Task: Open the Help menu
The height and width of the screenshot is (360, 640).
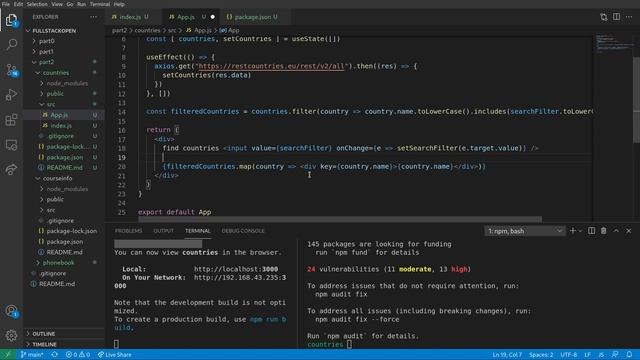Action: tap(119, 4)
